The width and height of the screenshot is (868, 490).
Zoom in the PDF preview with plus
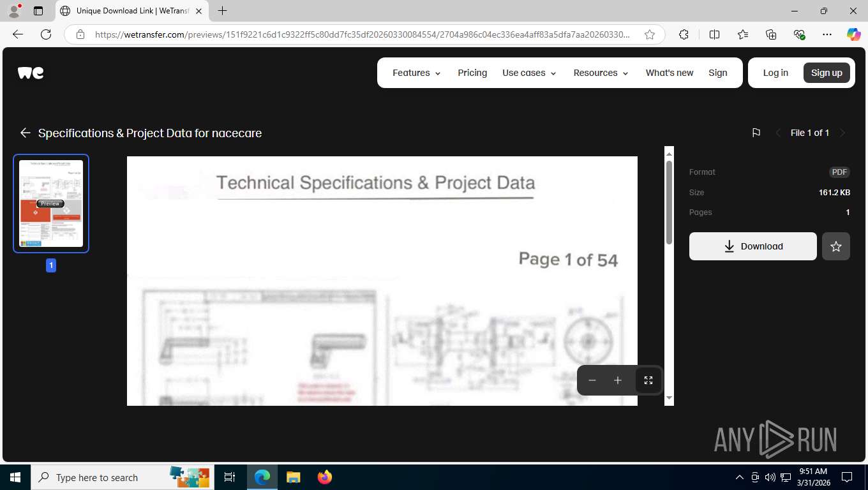618,380
